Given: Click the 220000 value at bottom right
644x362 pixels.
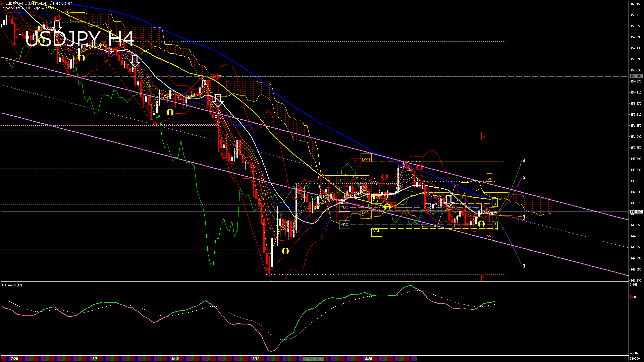Looking at the screenshot, I should tap(635, 359).
